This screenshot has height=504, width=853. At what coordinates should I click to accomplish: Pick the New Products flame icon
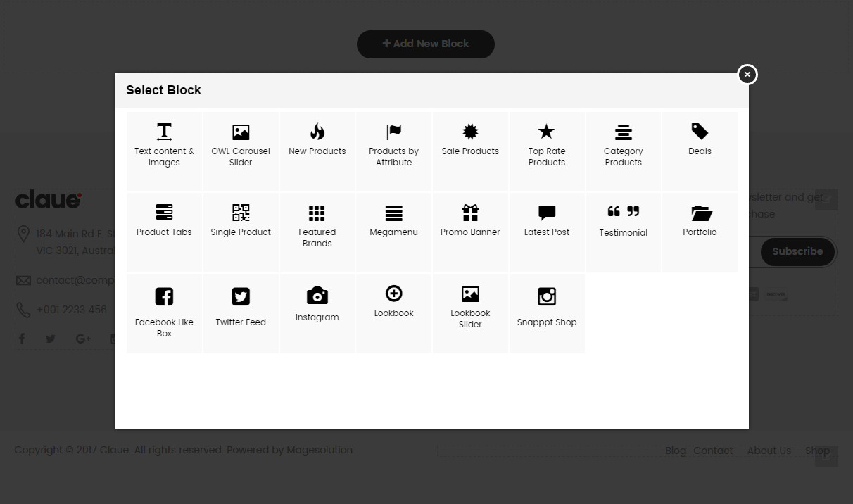[x=317, y=132]
